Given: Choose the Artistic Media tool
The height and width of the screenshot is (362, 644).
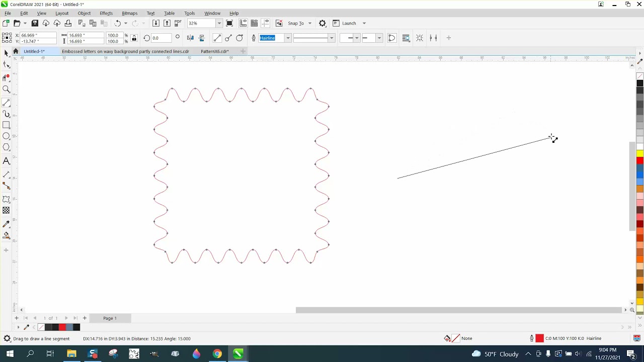Looking at the screenshot, I should click(6, 114).
